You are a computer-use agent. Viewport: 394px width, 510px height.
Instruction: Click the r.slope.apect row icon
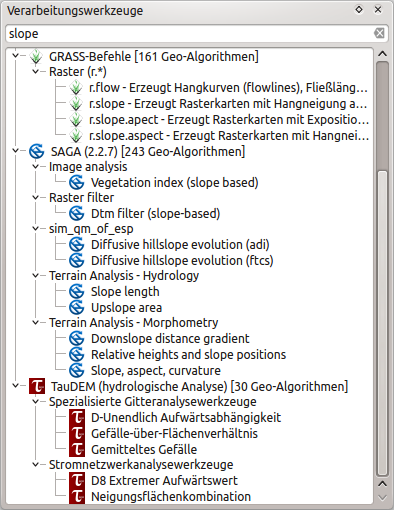tap(76, 120)
